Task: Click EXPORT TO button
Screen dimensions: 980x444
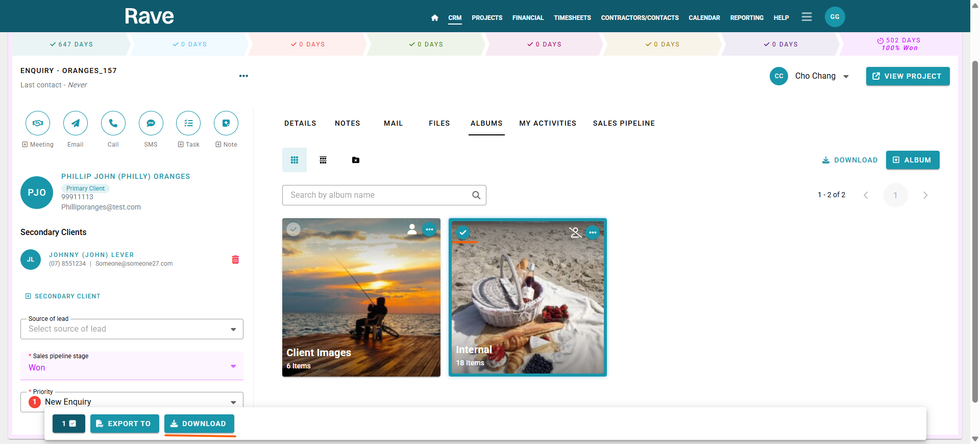Action: click(x=125, y=424)
